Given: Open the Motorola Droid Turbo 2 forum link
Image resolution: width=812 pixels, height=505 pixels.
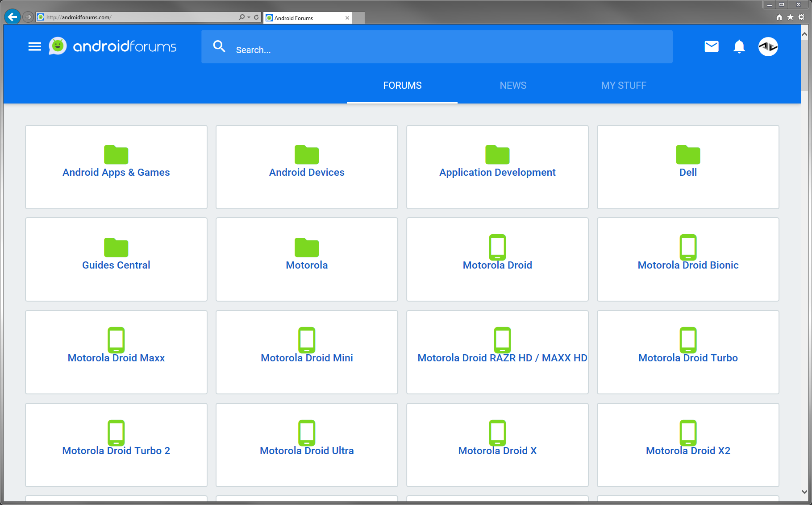Looking at the screenshot, I should [116, 451].
